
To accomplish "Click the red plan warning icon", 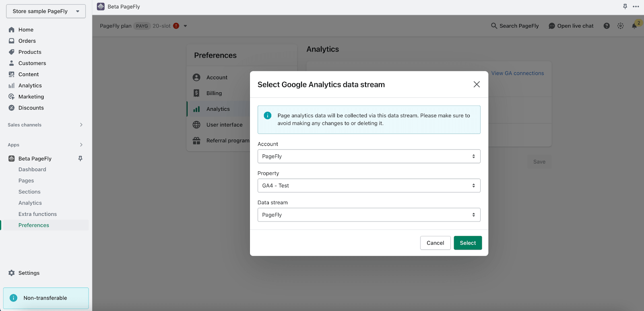I will pyautogui.click(x=176, y=26).
